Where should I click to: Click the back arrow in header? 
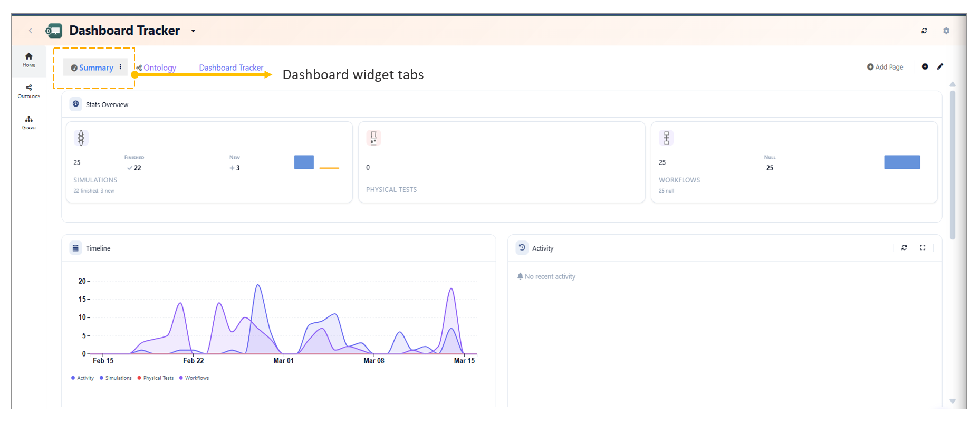(x=31, y=31)
